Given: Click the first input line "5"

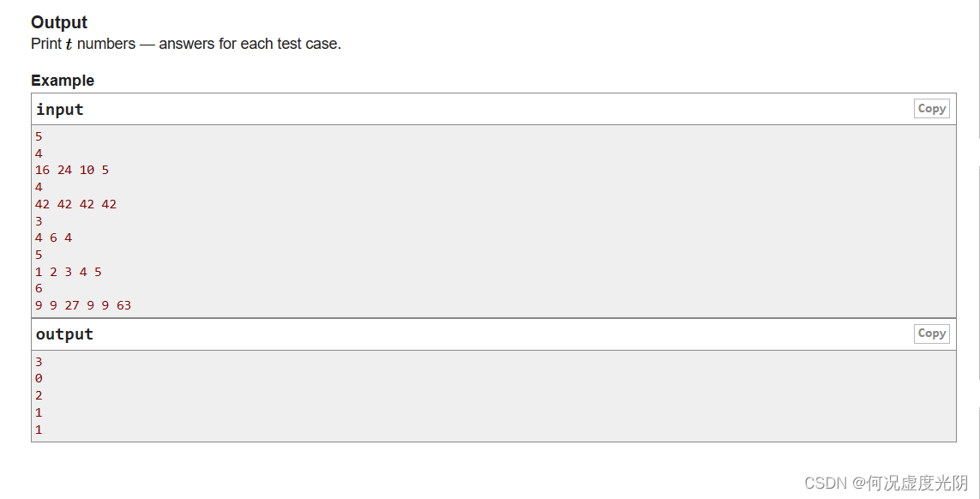Looking at the screenshot, I should pyautogui.click(x=39, y=136).
